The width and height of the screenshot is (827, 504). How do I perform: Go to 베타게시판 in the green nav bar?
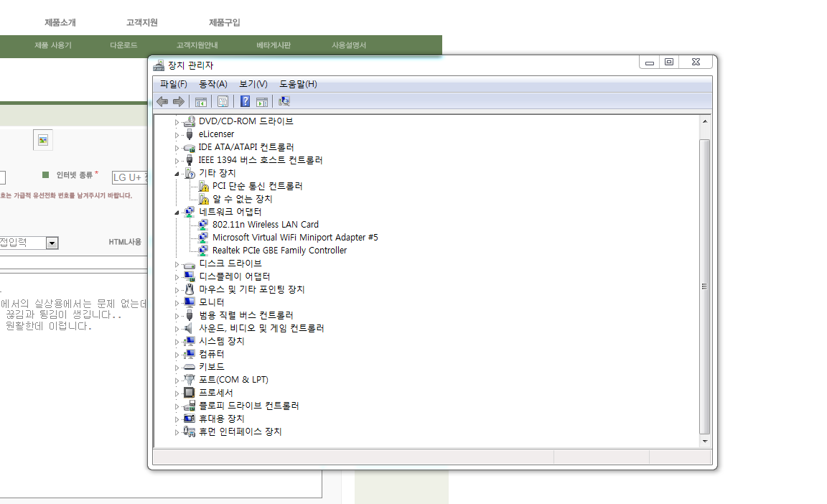274,45
